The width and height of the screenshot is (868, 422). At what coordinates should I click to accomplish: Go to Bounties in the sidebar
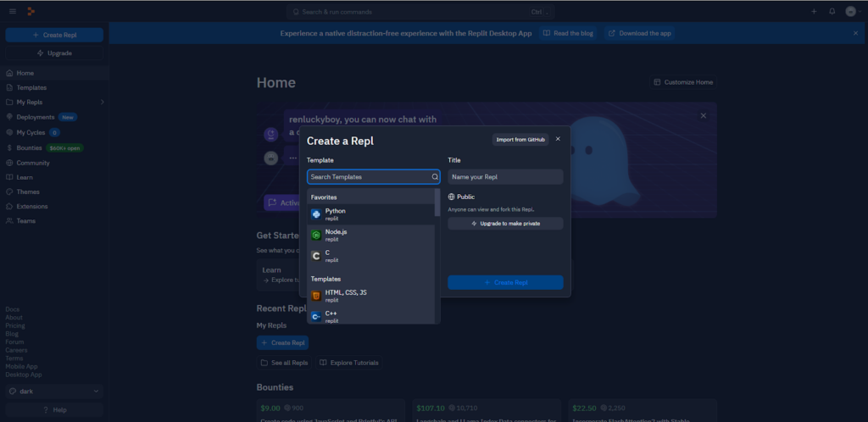(29, 147)
